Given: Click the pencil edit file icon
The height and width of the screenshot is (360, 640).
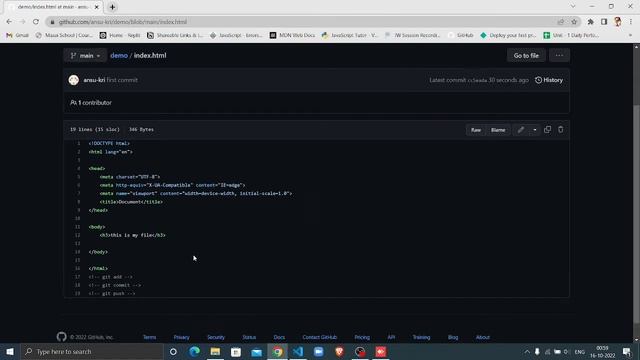Looking at the screenshot, I should pyautogui.click(x=521, y=130).
